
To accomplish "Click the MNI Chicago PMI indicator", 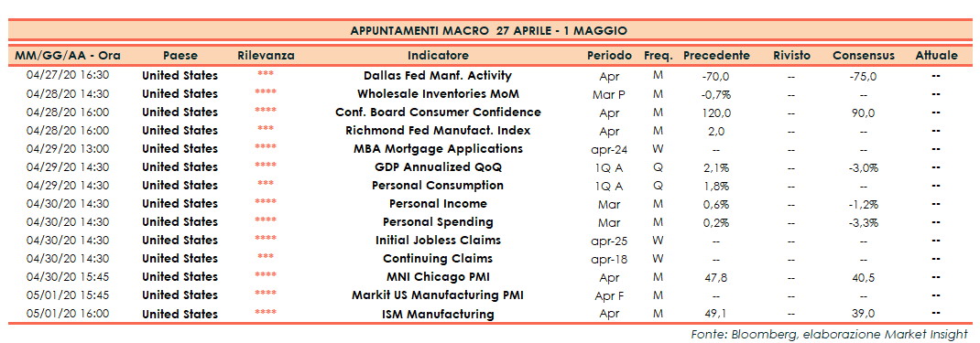I will [438, 277].
